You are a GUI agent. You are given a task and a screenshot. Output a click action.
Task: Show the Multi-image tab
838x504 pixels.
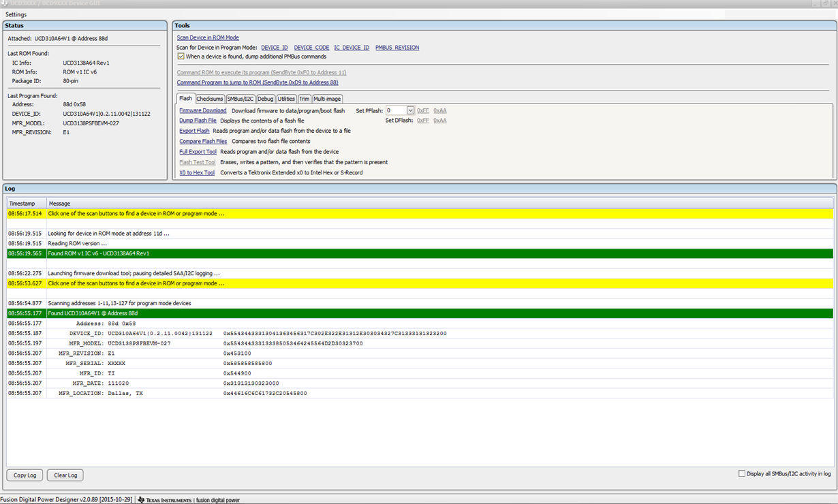click(327, 99)
